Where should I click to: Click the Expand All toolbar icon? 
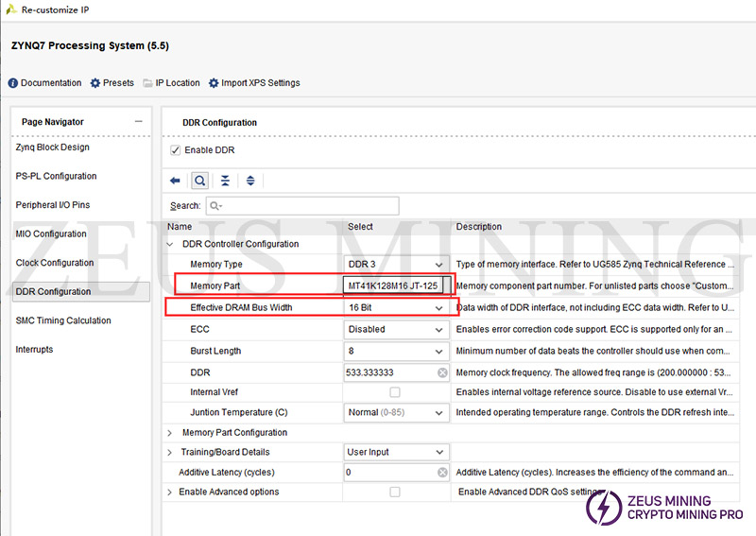click(x=250, y=181)
